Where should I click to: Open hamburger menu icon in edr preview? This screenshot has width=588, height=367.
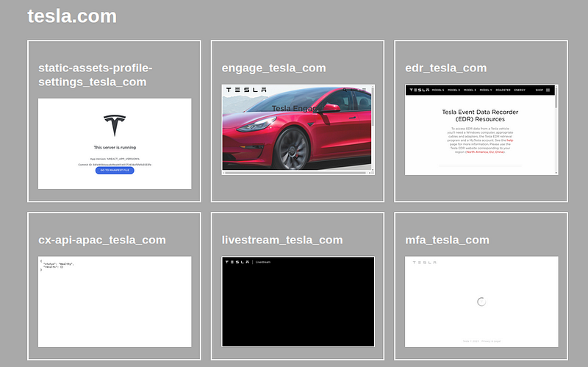pos(548,90)
